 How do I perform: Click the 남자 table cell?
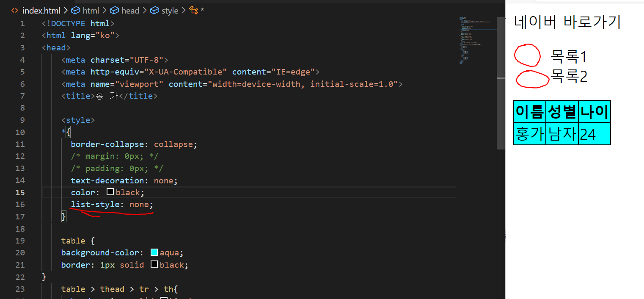(562, 134)
